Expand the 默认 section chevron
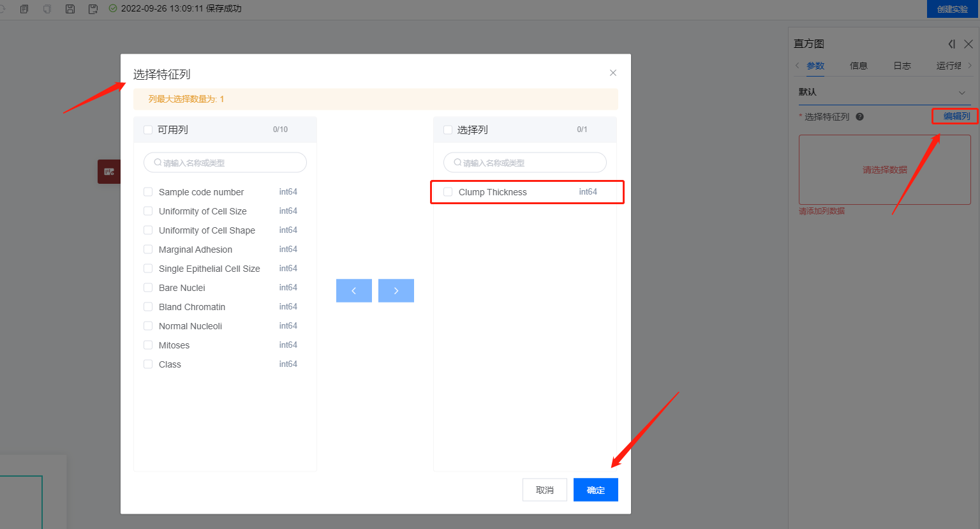The image size is (980, 529). point(962,93)
